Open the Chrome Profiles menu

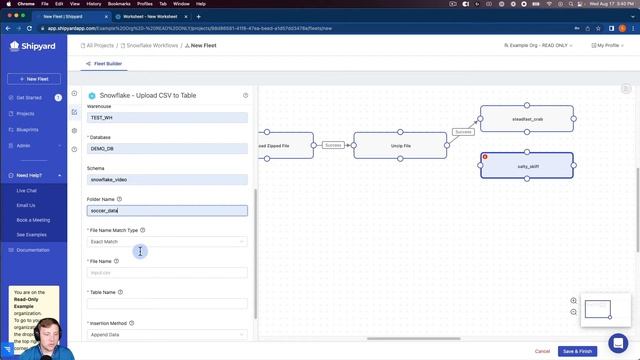coord(144,4)
